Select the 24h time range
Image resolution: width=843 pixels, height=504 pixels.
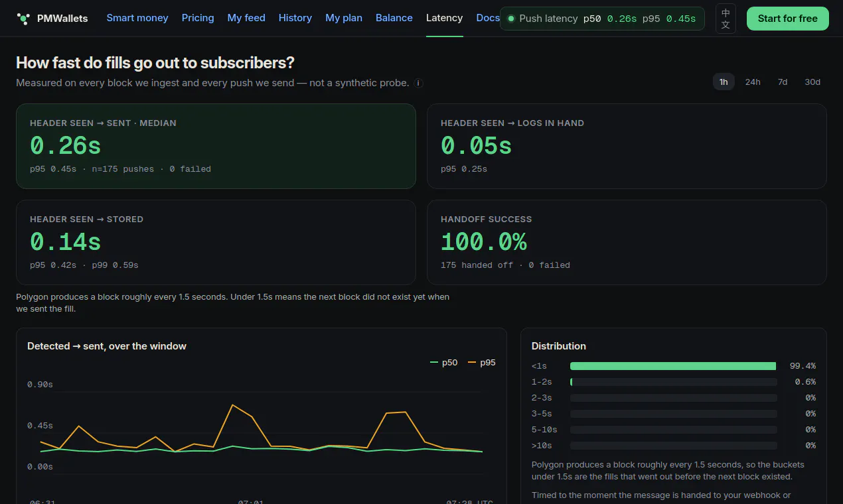coord(753,82)
